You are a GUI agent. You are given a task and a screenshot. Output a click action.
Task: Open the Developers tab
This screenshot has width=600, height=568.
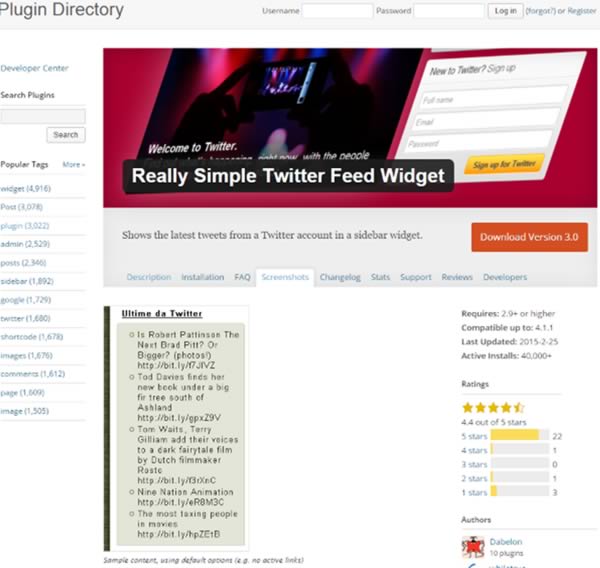[x=505, y=277]
